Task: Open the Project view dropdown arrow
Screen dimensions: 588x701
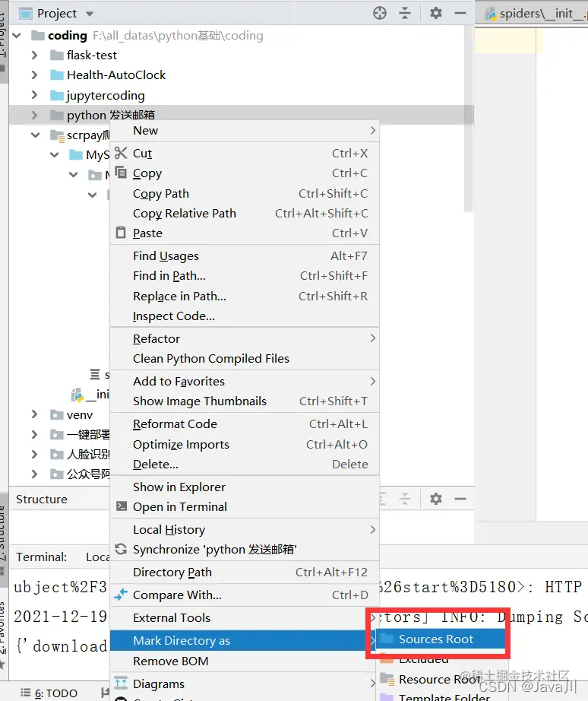Action: (90, 14)
